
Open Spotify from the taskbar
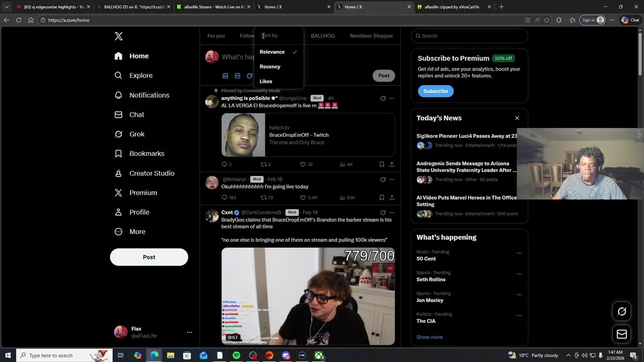pyautogui.click(x=236, y=355)
